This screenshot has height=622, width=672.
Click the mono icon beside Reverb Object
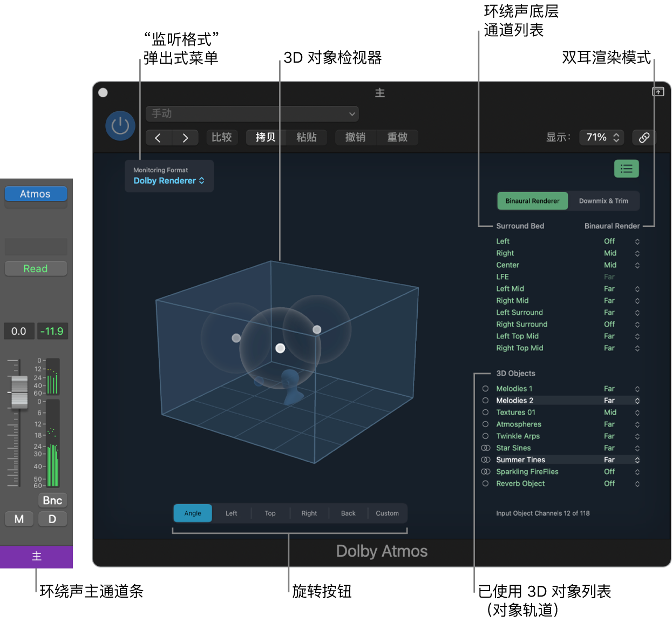485,484
